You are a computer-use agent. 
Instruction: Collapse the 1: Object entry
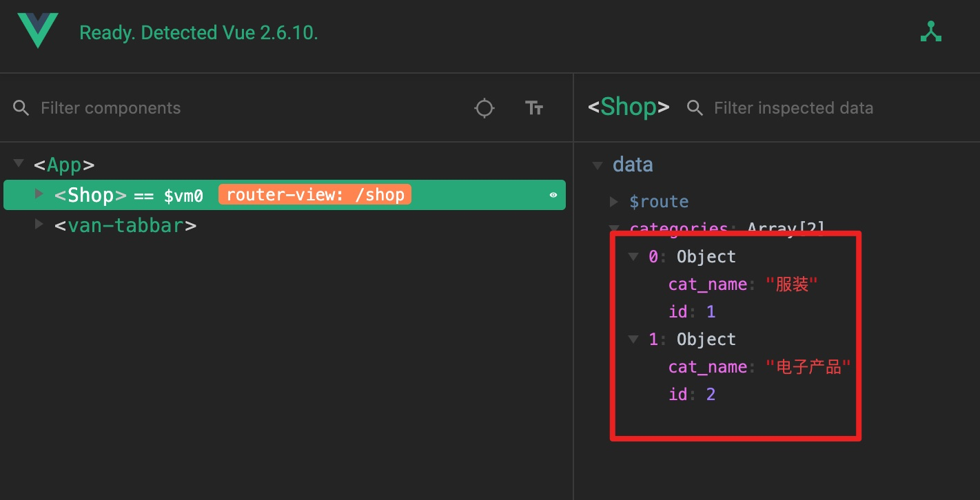(633, 340)
